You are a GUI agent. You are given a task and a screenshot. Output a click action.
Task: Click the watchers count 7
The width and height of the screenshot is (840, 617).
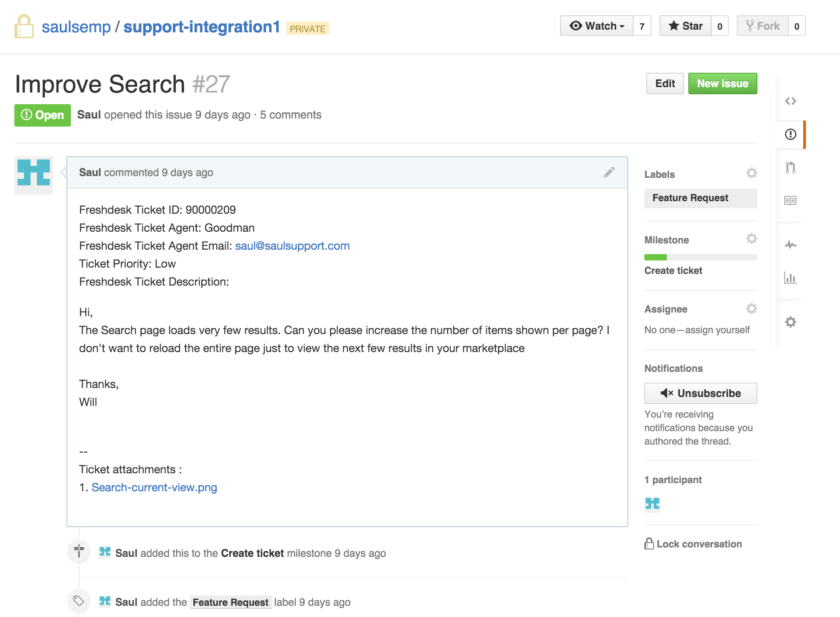(642, 26)
